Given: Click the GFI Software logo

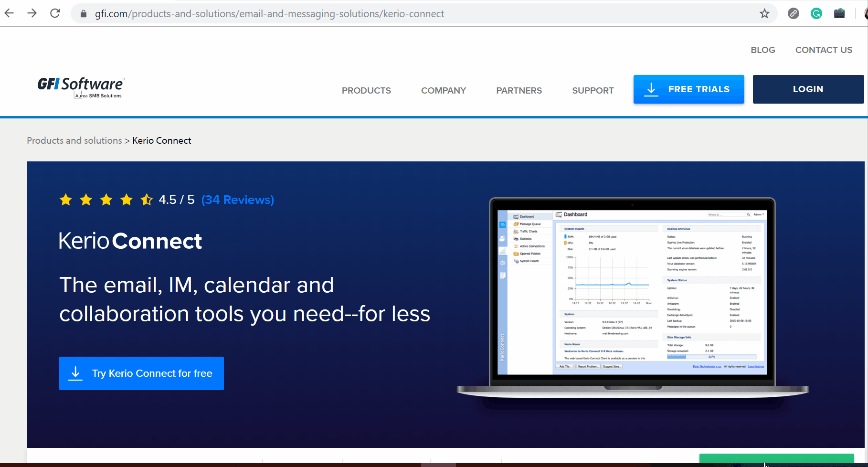Looking at the screenshot, I should click(81, 87).
